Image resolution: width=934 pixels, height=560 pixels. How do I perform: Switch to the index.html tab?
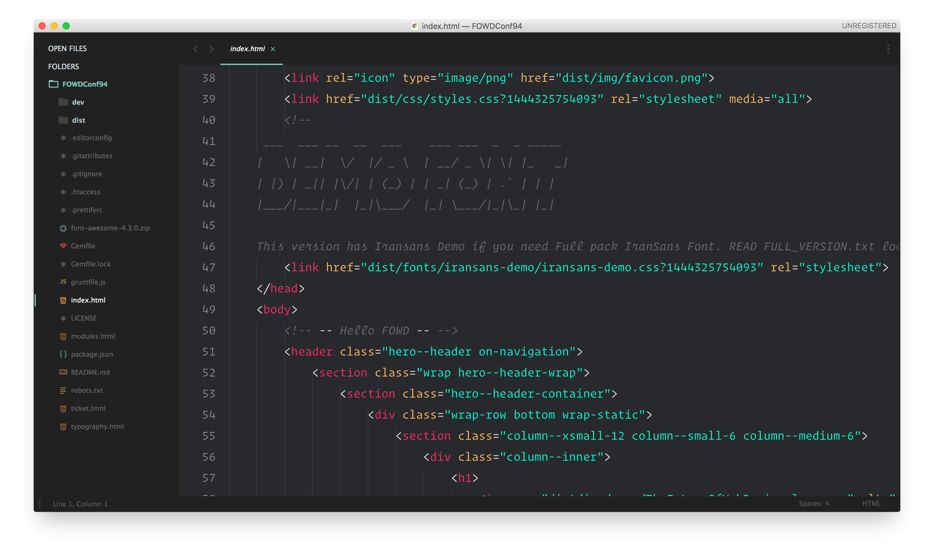247,49
